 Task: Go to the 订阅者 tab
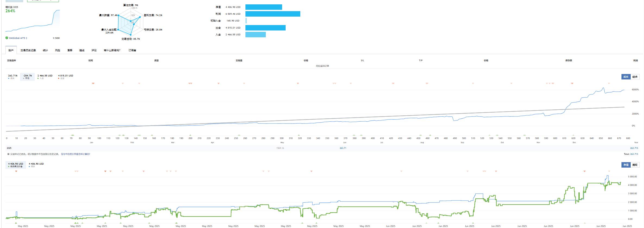click(x=132, y=50)
